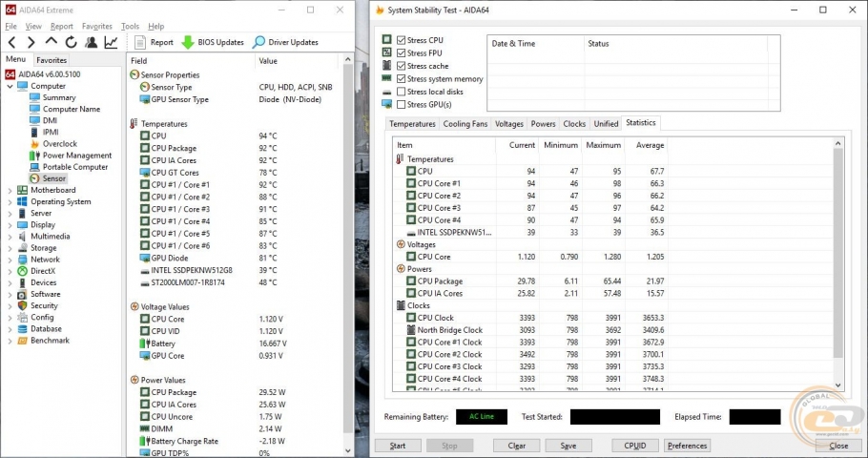Expand the Motherboard tree node
This screenshot has width=868, height=458.
coord(10,190)
